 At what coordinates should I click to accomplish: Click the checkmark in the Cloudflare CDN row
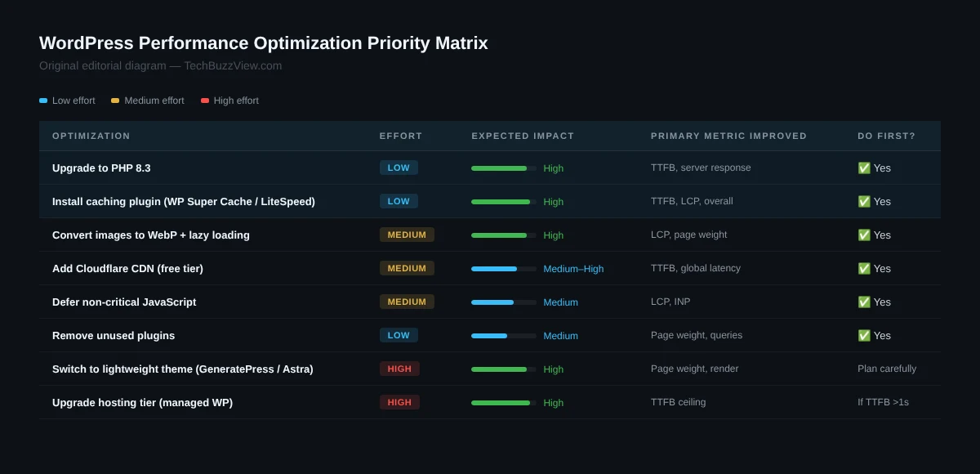(864, 268)
